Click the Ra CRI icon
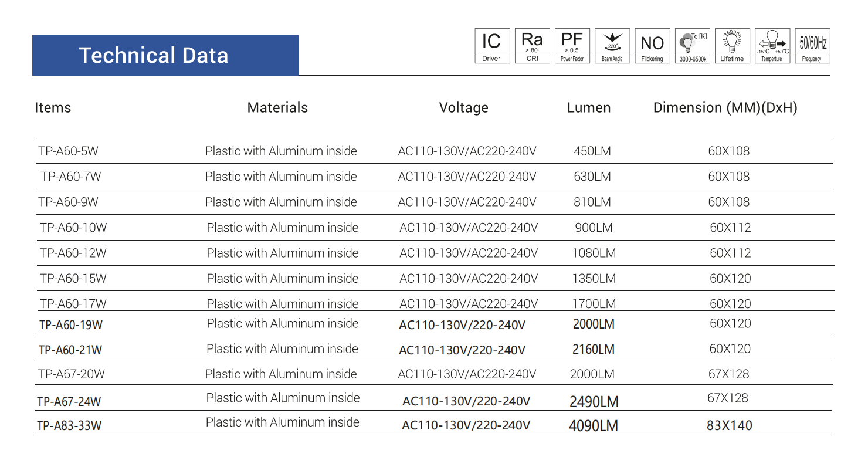 (532, 46)
